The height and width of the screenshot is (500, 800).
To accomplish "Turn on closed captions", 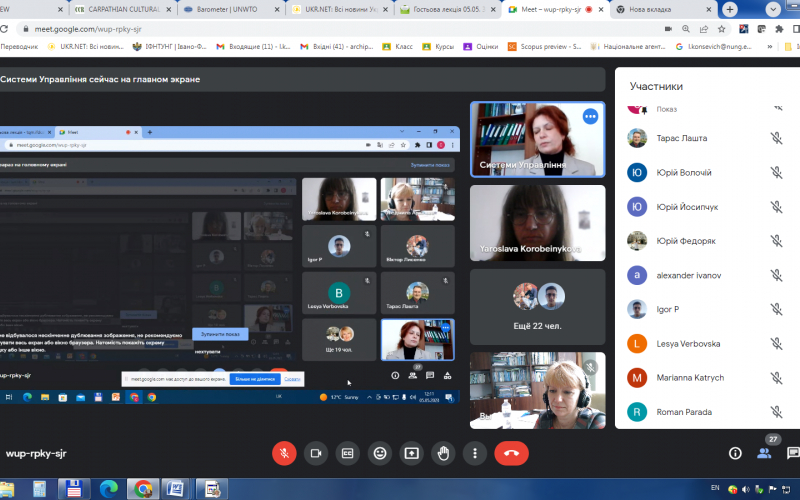I will [347, 453].
